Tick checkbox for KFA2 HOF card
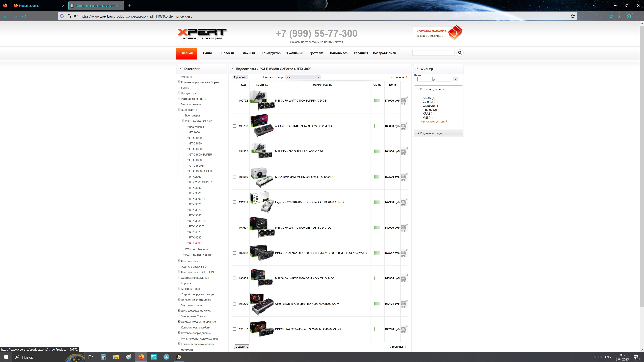Image resolution: width=644 pixels, height=362 pixels. tap(234, 177)
